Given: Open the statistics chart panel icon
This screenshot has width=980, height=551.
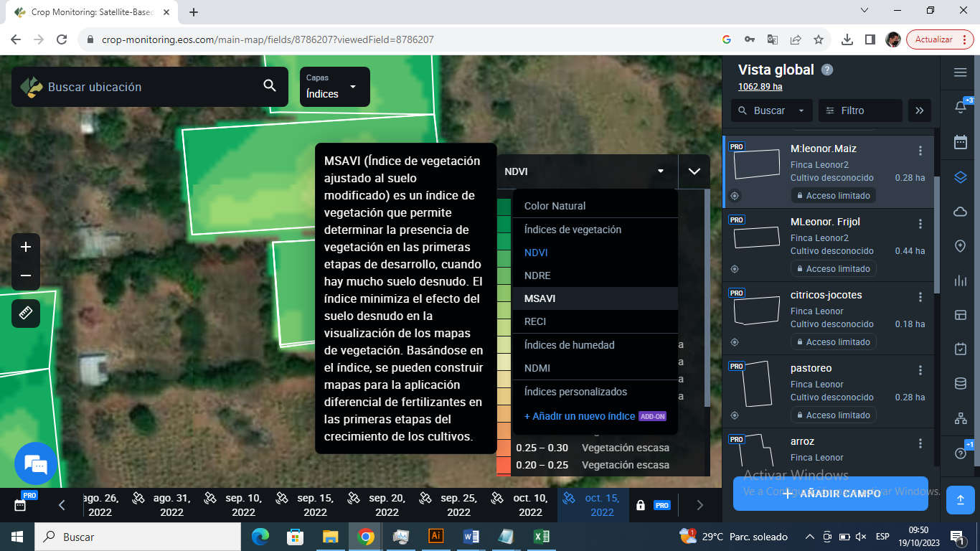Looking at the screenshot, I should [960, 281].
